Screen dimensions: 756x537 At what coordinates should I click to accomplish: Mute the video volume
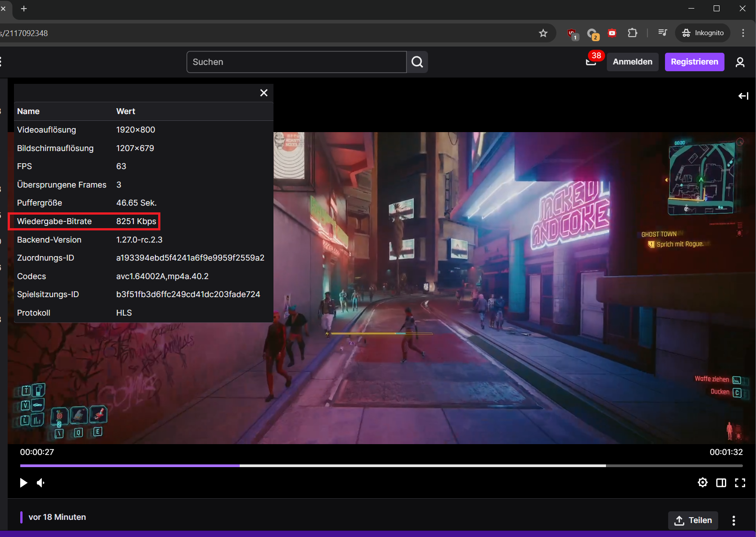tap(41, 483)
